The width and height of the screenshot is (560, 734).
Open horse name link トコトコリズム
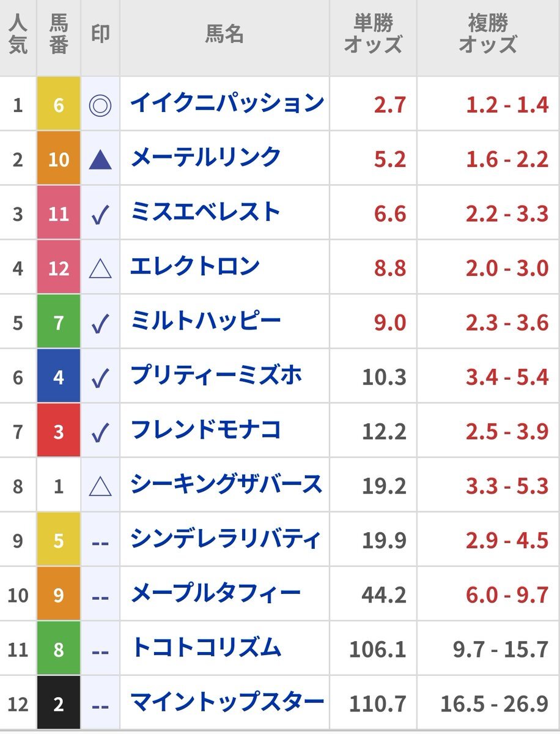click(x=206, y=647)
